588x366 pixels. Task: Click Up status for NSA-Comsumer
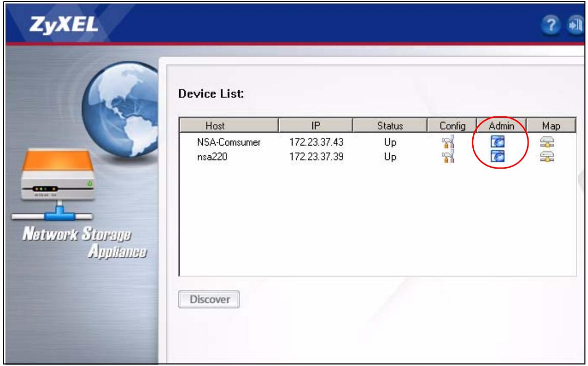[x=390, y=143]
